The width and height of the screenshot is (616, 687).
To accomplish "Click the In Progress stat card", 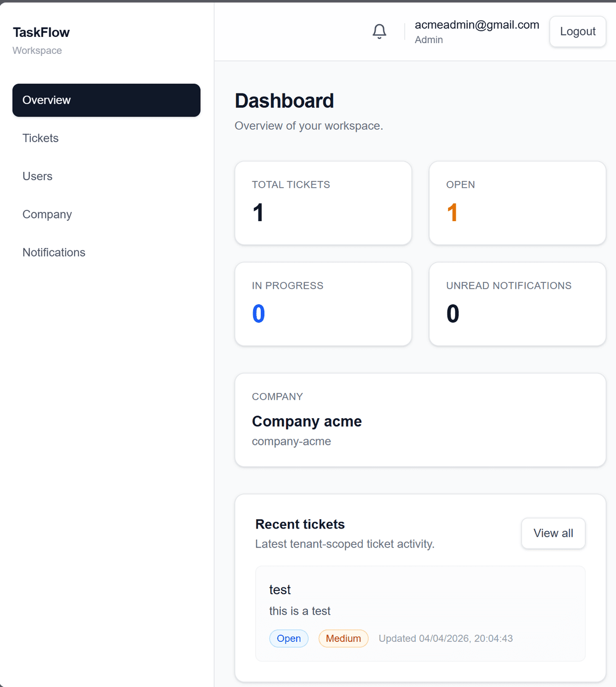I will (323, 304).
